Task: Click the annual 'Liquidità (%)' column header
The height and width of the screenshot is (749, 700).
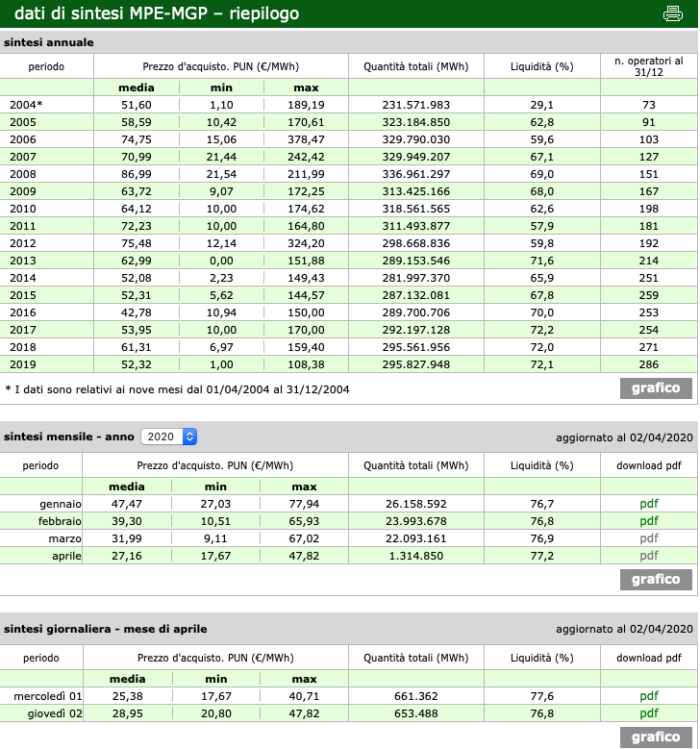Action: coord(541,66)
